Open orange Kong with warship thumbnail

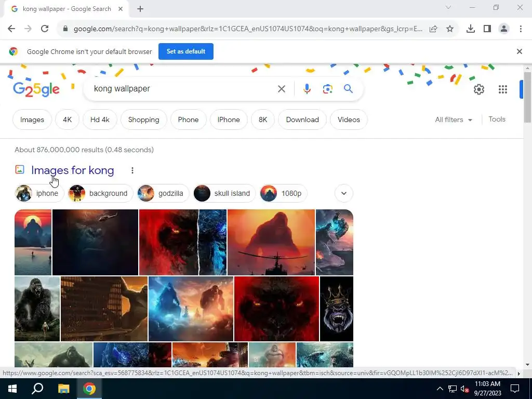point(271,242)
